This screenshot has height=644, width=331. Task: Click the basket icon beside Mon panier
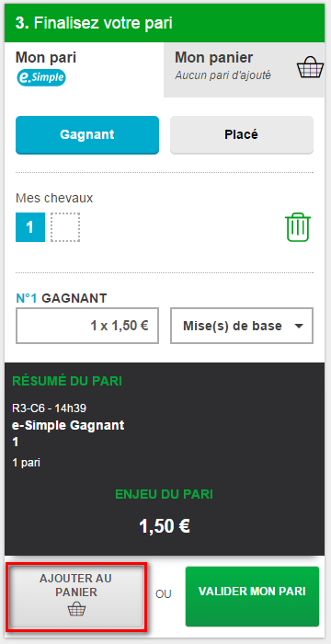point(307,66)
